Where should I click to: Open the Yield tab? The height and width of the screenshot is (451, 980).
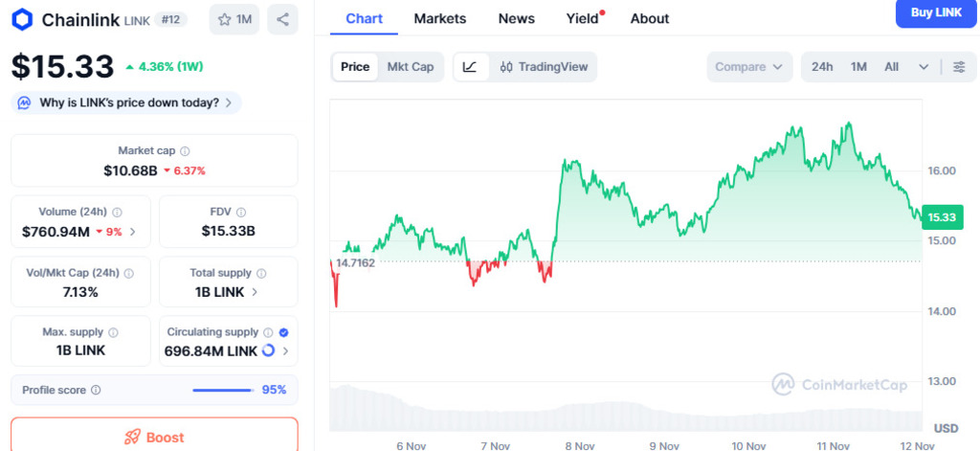pos(583,18)
